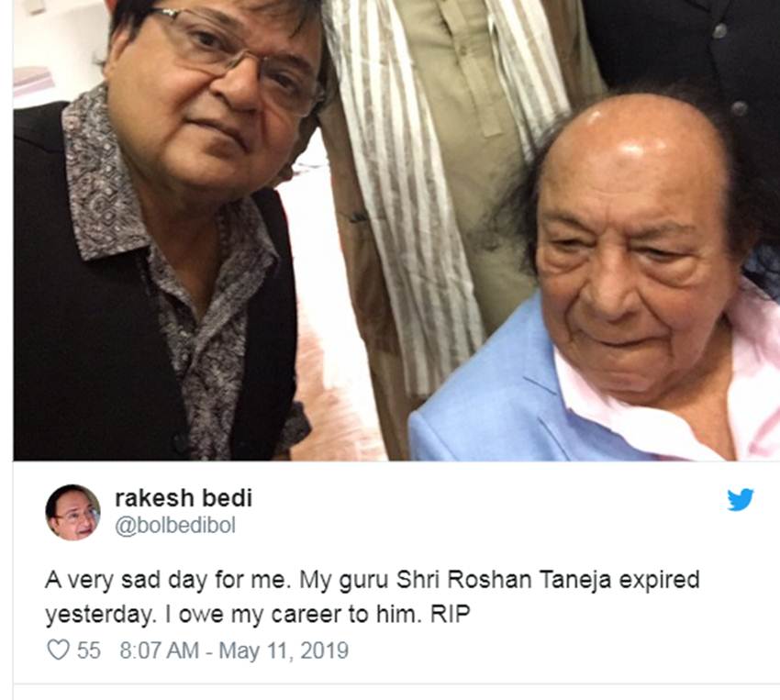Open the embedded tweet photo
780x700 pixels.
tap(396, 229)
